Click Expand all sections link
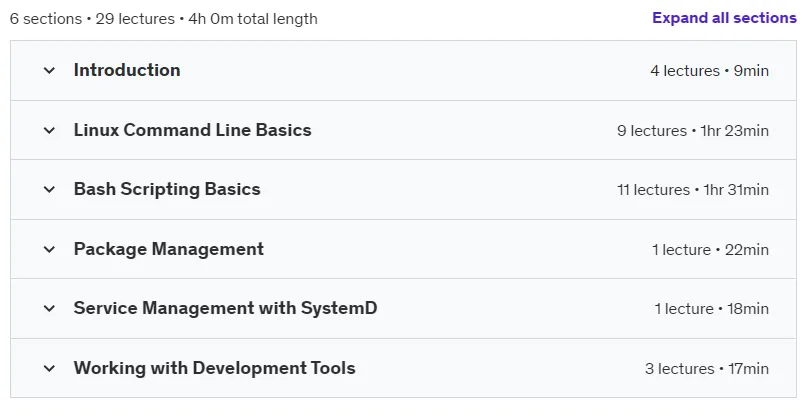Viewport: 811px width, 419px height. (724, 18)
